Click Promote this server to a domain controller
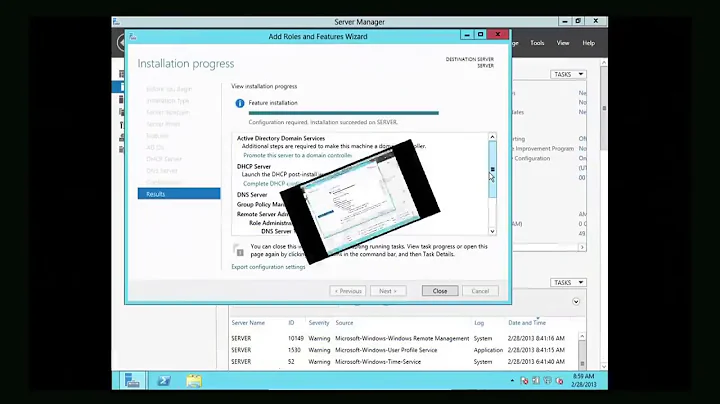720x404 pixels. tap(298, 155)
